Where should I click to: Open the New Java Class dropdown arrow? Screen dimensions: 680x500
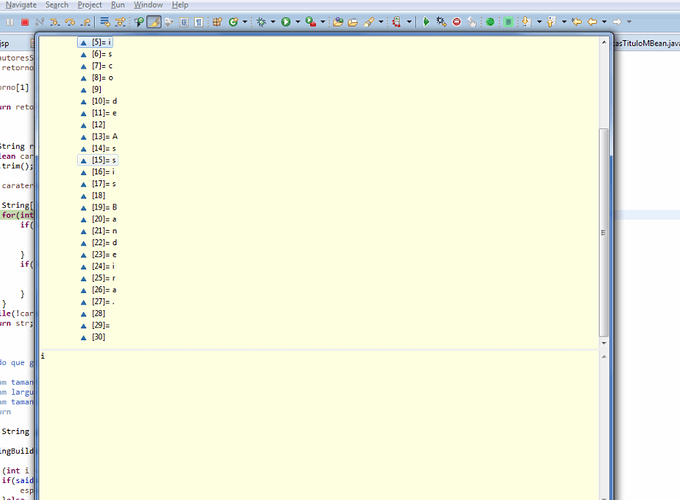click(x=245, y=22)
